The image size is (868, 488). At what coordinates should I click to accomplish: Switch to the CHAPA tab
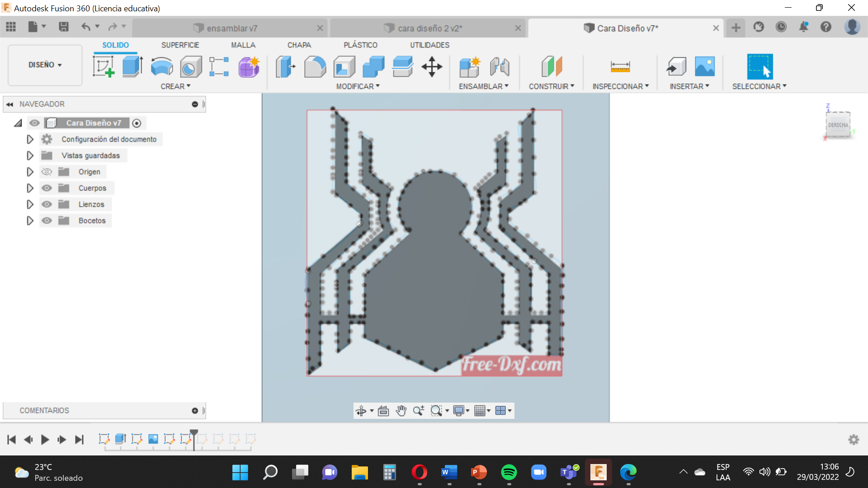[299, 45]
